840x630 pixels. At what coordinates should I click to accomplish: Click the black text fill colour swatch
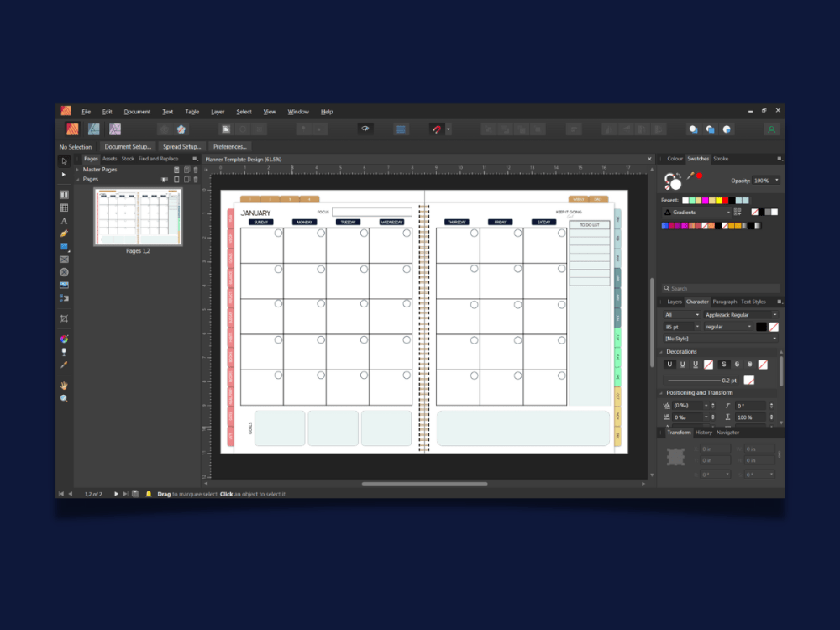point(761,327)
